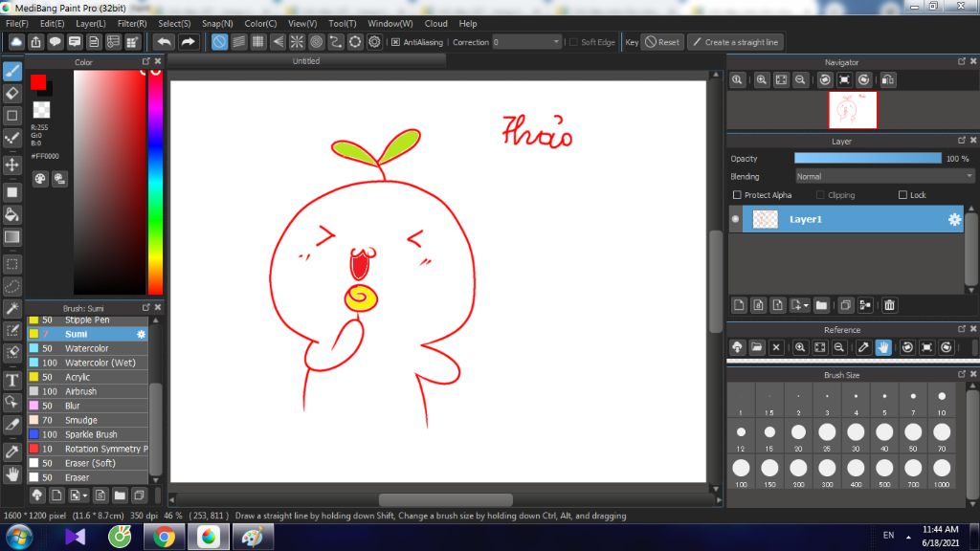
Task: Enable crisscross grid snap
Action: click(258, 42)
